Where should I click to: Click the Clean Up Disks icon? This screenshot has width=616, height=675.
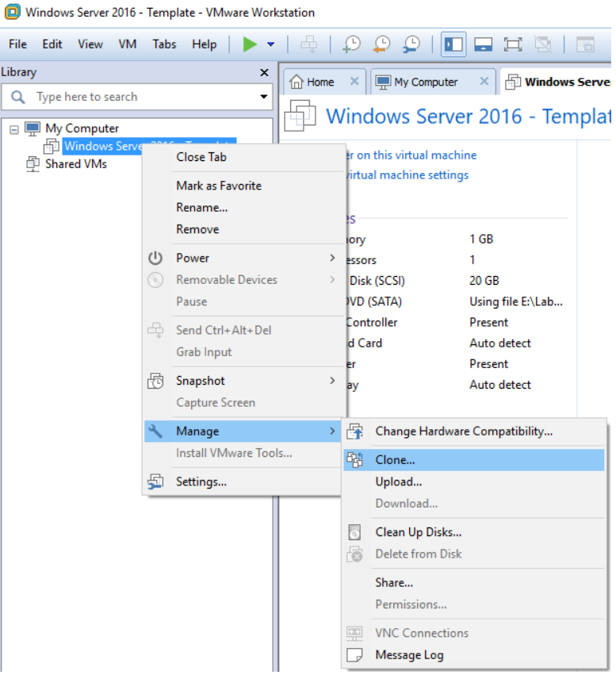coord(354,532)
